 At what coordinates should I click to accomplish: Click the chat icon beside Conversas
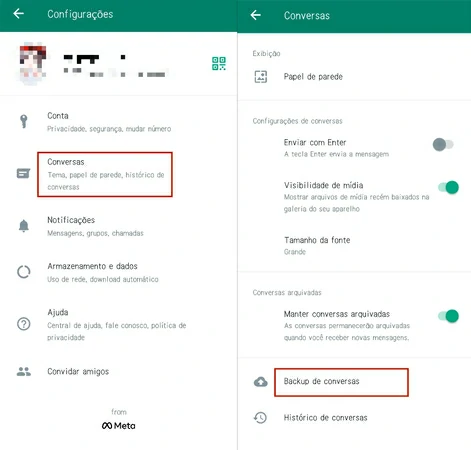23,173
